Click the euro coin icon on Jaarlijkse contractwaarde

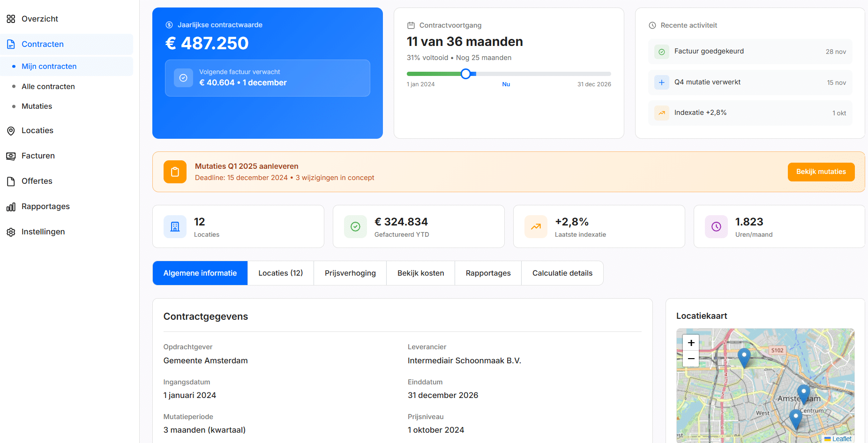pos(169,24)
